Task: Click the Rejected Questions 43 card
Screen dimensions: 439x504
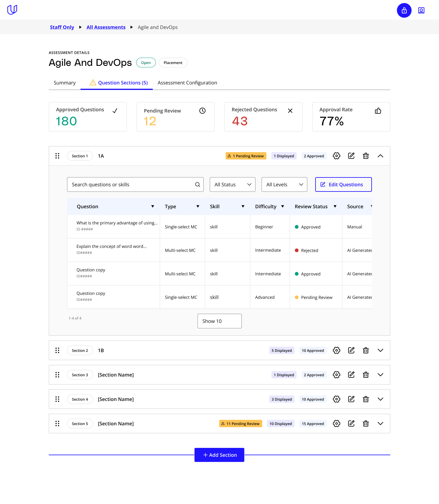Action: click(263, 117)
